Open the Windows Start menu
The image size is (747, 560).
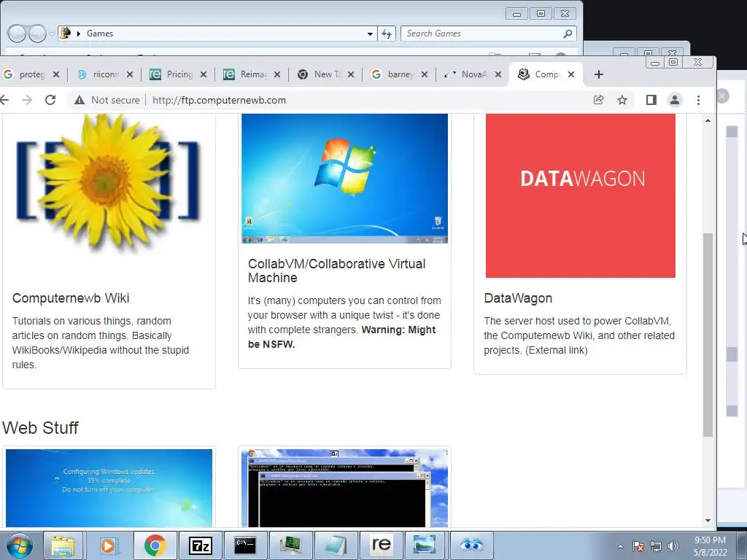coord(19,545)
